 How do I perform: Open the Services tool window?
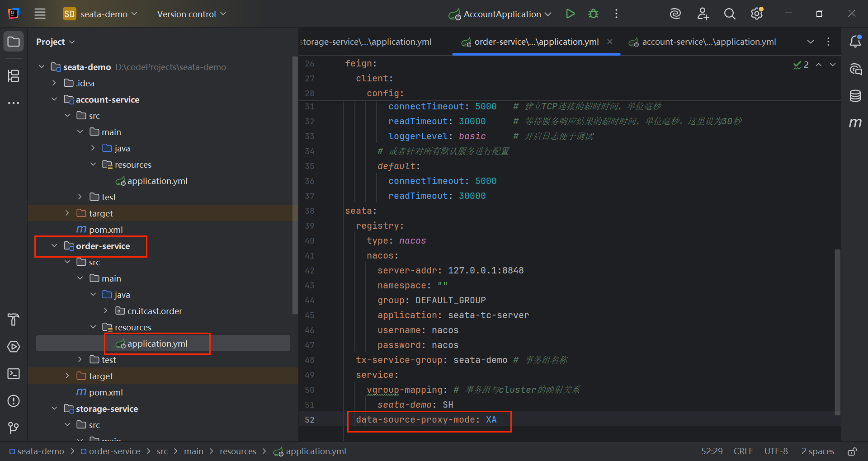click(x=14, y=347)
